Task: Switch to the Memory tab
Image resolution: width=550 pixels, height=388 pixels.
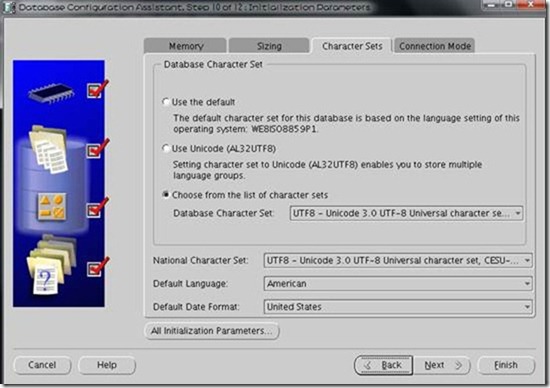Action: pyautogui.click(x=185, y=46)
